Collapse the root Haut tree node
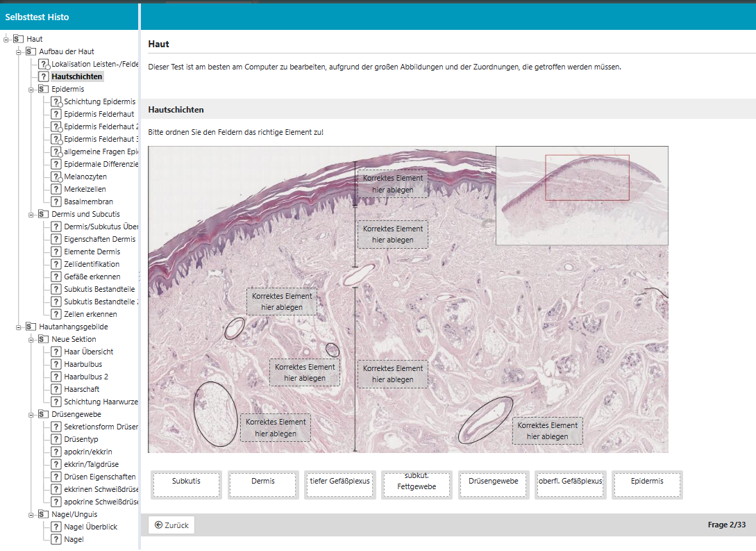This screenshot has height=551, width=756. pos(6,39)
